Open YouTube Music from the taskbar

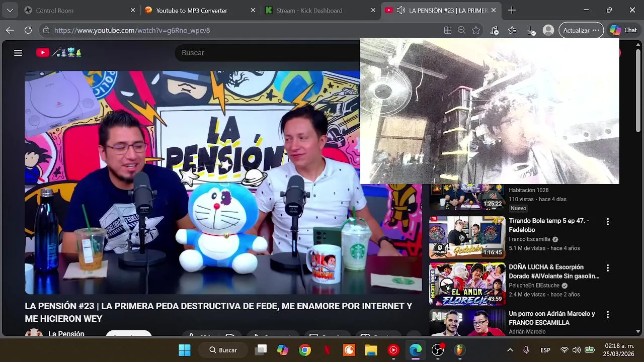[393, 350]
